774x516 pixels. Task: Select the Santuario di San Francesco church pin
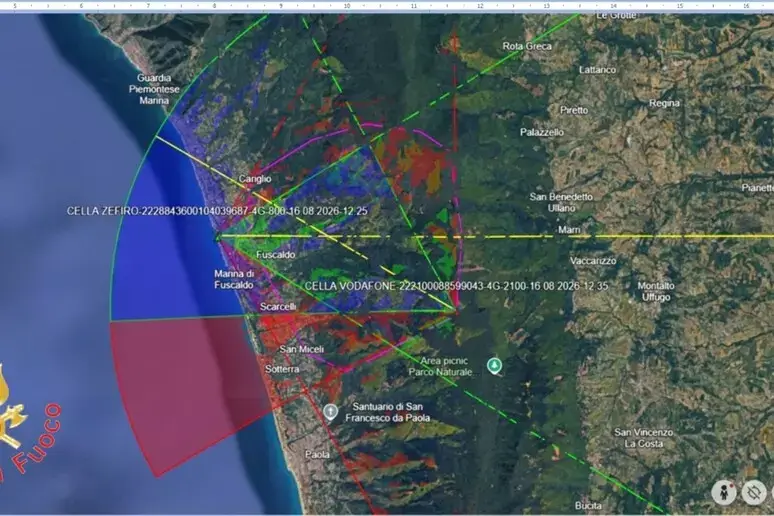(331, 412)
